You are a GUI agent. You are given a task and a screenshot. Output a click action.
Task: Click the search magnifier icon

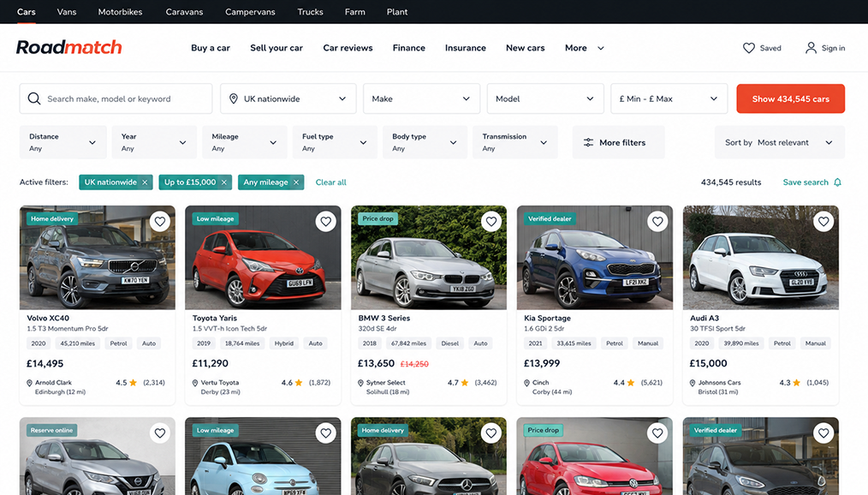(33, 98)
